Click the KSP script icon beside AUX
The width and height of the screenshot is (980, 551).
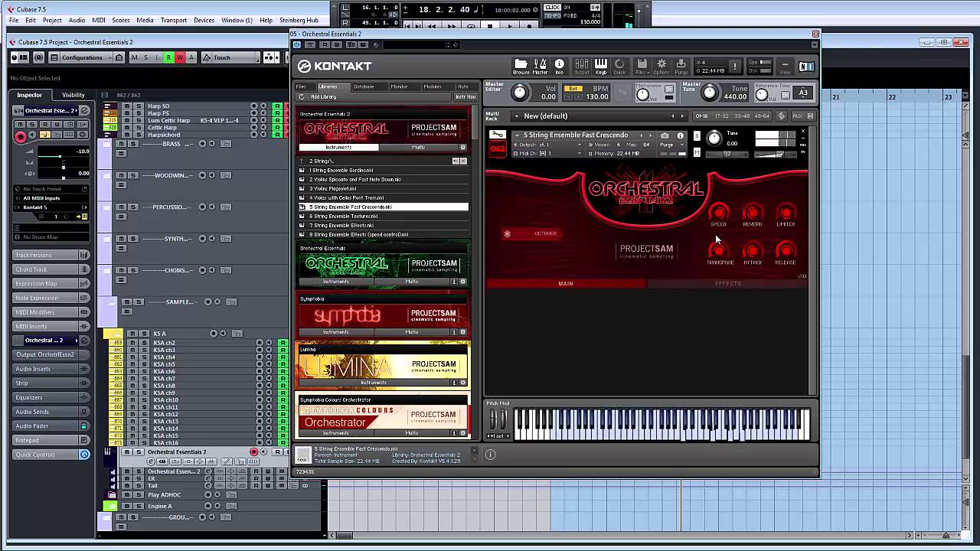(x=781, y=116)
